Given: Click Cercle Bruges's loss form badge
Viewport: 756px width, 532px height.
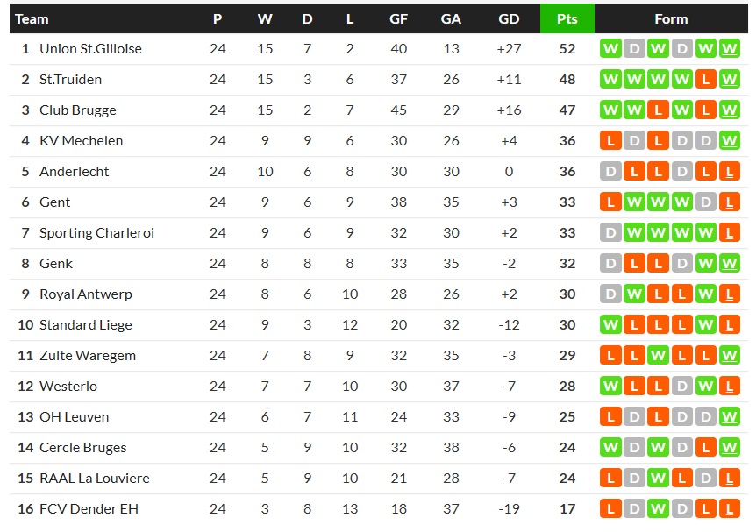Looking at the screenshot, I should tap(705, 448).
